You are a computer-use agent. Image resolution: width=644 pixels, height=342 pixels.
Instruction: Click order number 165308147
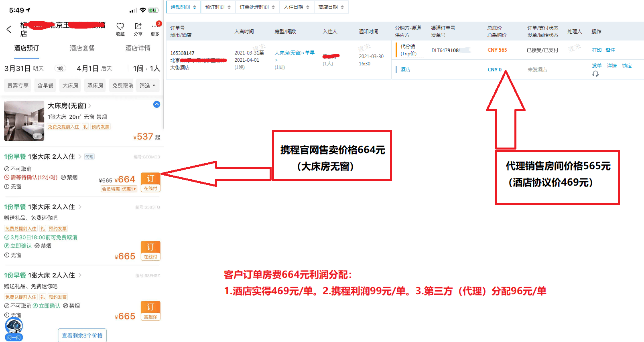(x=182, y=53)
